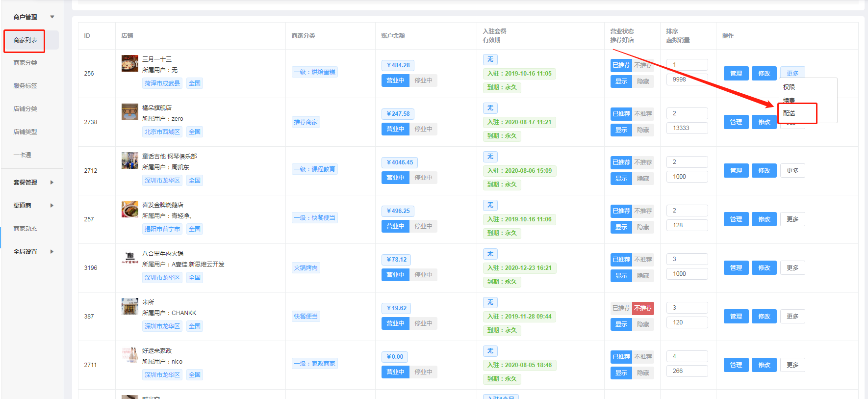868x399 pixels.
Task: Expand the 渠道商 menu
Action: (32, 206)
